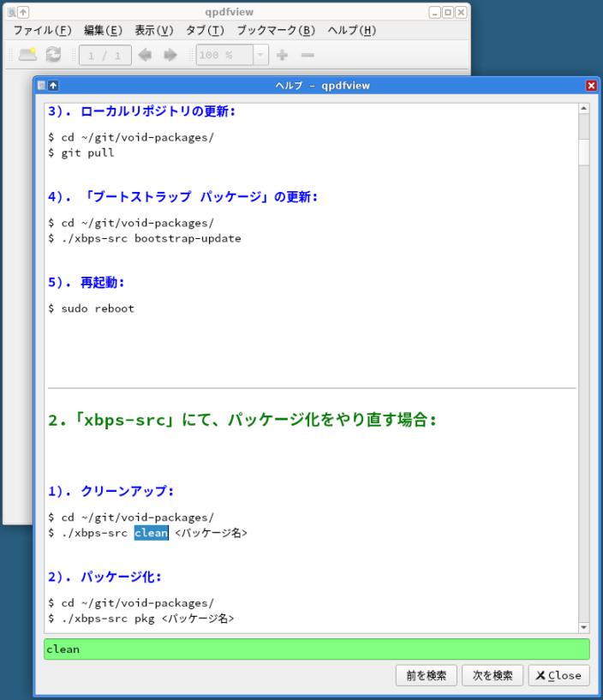The width and height of the screenshot is (603, 700).
Task: Click the zoom out minus icon
Action: pyautogui.click(x=307, y=55)
